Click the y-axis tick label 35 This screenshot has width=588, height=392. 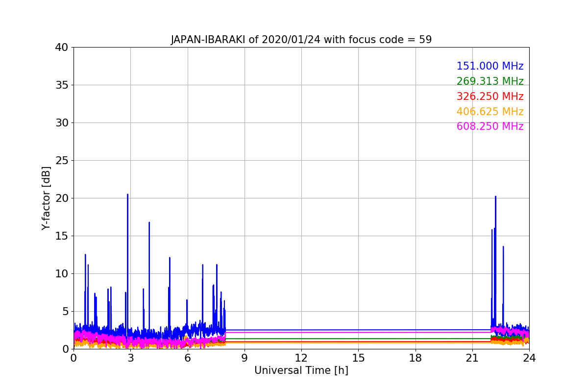(61, 85)
